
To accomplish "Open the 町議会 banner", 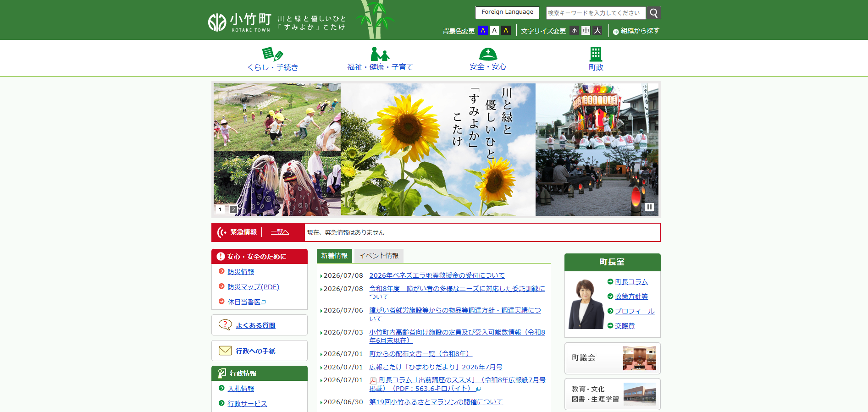I will pos(613,358).
